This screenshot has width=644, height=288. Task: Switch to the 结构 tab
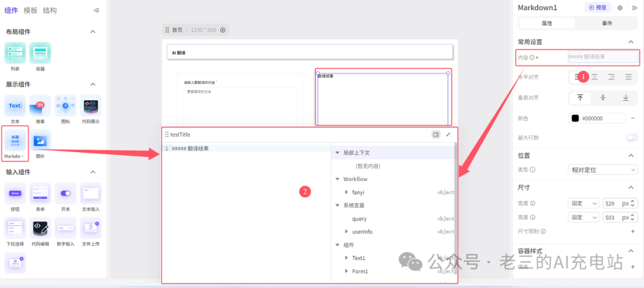tap(49, 11)
